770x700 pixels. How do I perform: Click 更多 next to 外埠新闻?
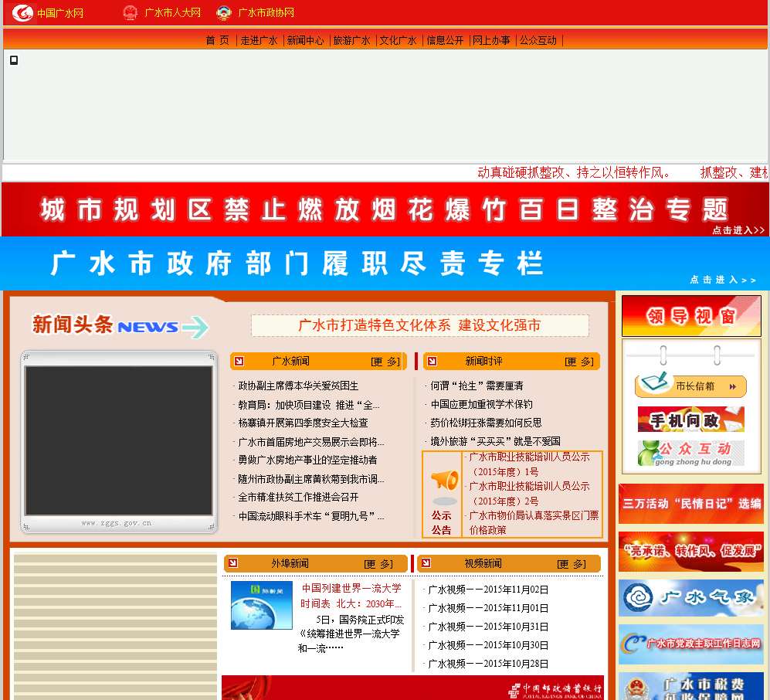click(x=378, y=564)
